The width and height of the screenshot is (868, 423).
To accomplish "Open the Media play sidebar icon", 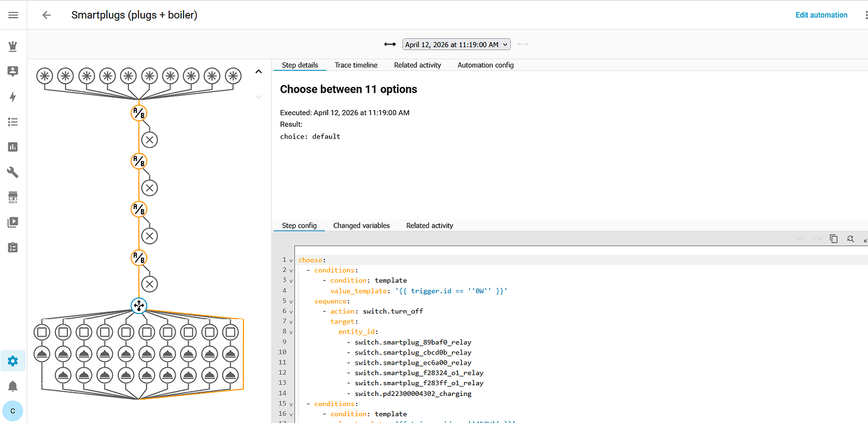I will [13, 222].
